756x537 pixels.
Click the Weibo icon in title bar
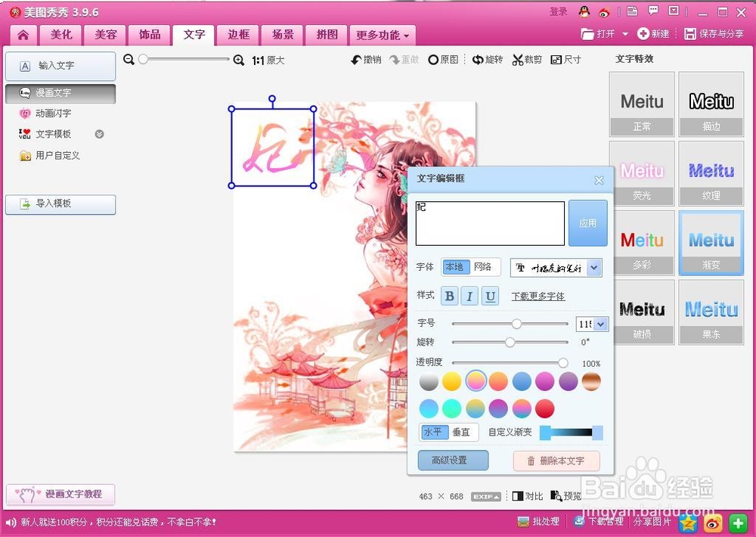tap(604, 12)
